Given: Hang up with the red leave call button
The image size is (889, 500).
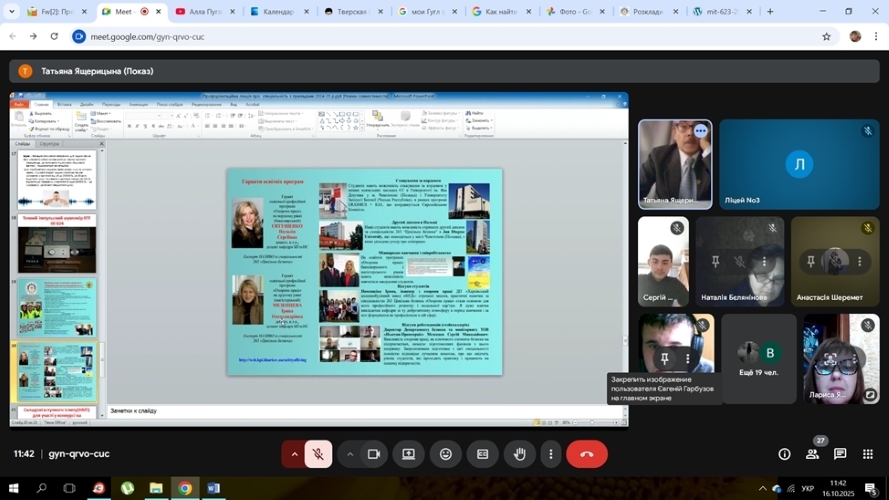Looking at the screenshot, I should click(x=587, y=454).
